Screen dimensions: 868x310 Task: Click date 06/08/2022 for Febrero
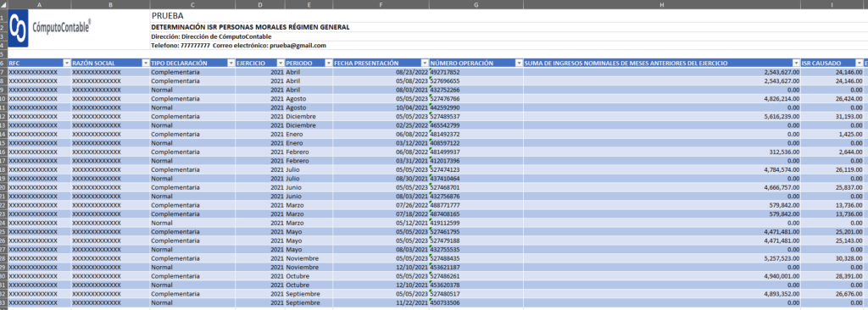pyautogui.click(x=412, y=152)
